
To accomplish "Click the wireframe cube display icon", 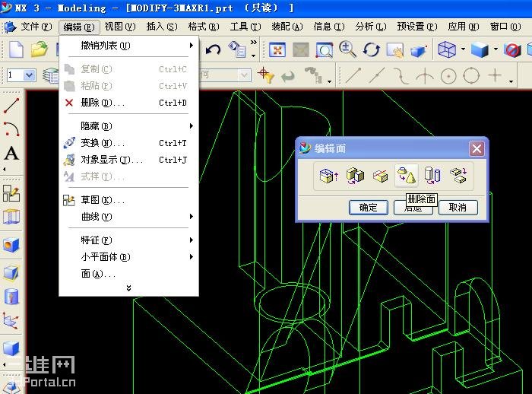I will coord(447,49).
